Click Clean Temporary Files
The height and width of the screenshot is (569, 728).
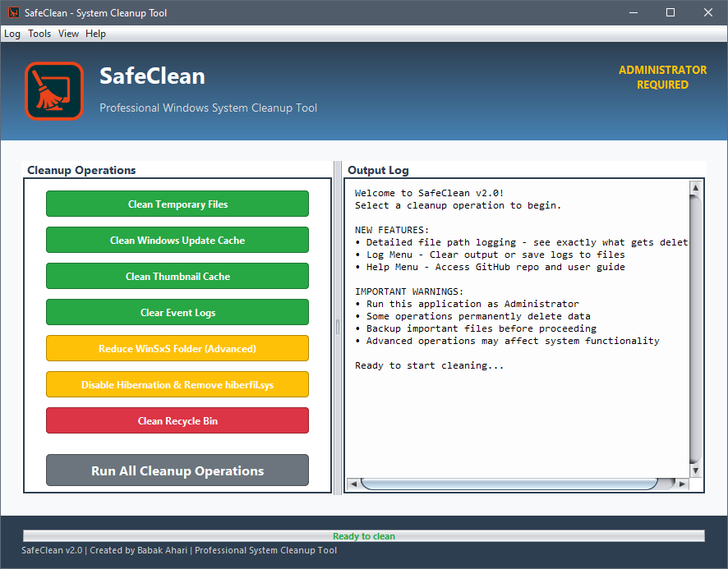tap(177, 204)
